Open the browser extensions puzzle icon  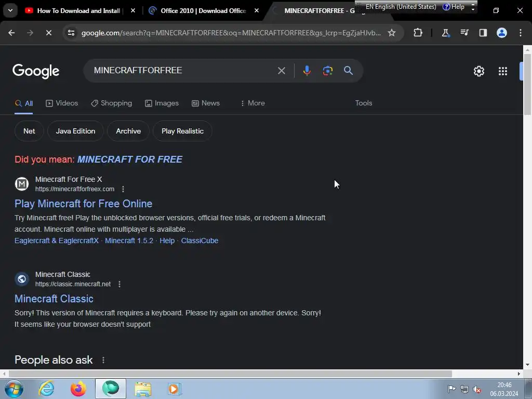click(x=418, y=33)
